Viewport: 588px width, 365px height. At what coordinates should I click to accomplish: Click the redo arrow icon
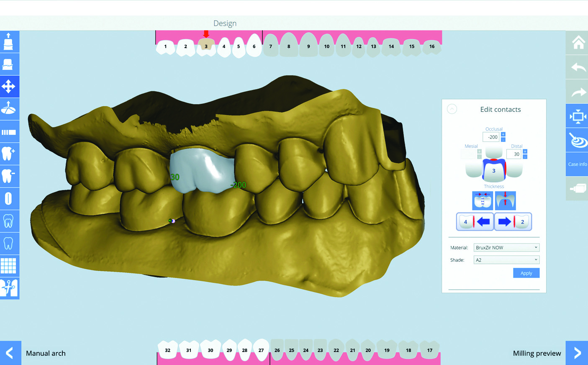click(578, 92)
